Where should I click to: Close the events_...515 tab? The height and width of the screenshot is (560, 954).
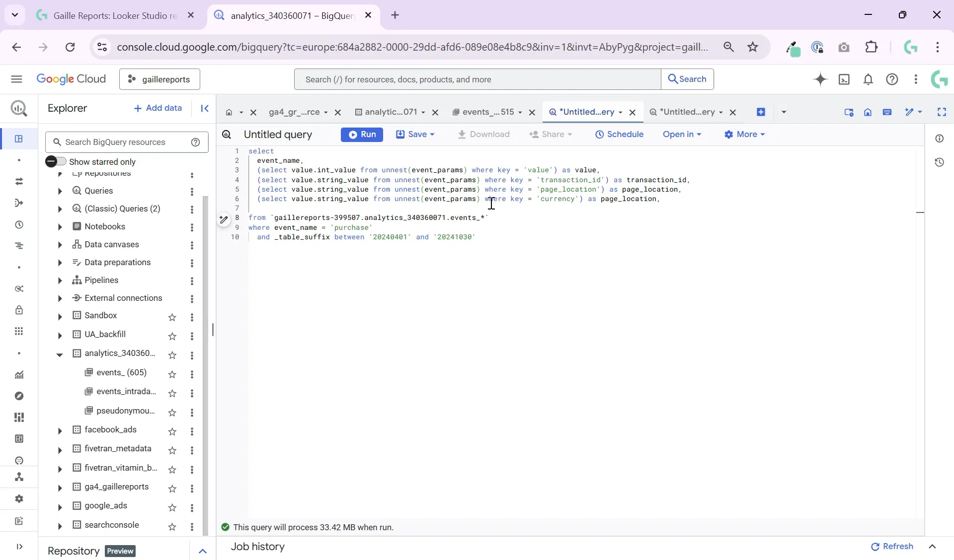532,113
